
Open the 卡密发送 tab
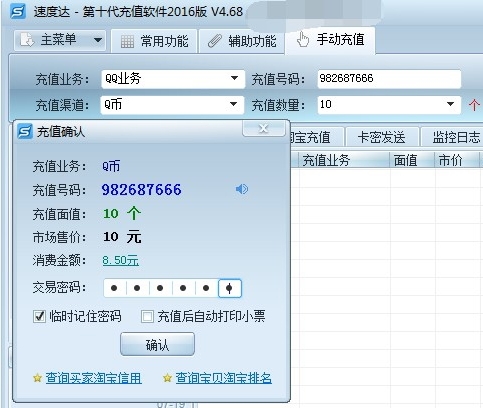click(382, 137)
